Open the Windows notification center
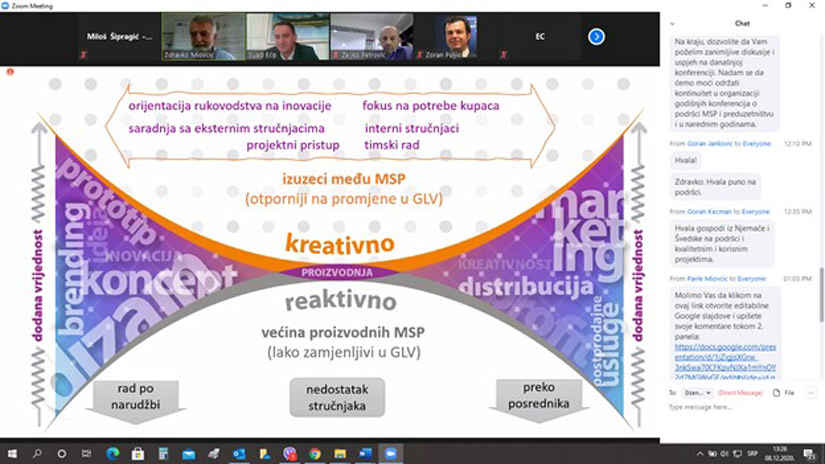The width and height of the screenshot is (825, 464). point(813,453)
